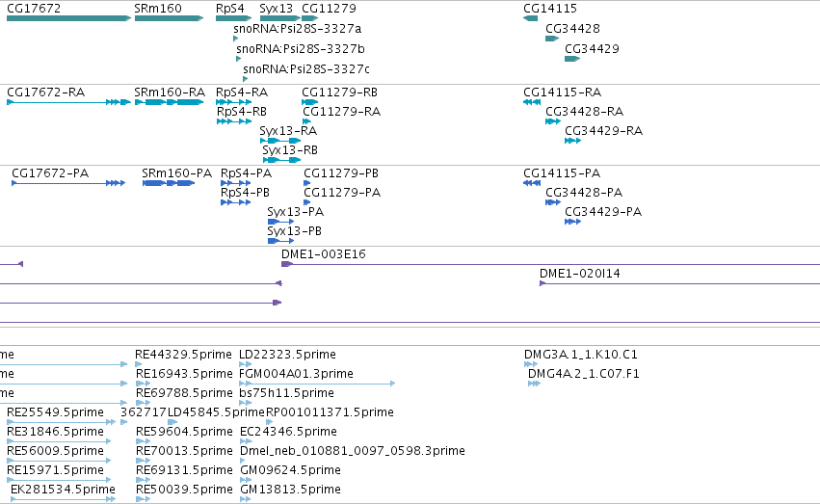Click the DME1-020I14 clone label

pyautogui.click(x=579, y=274)
